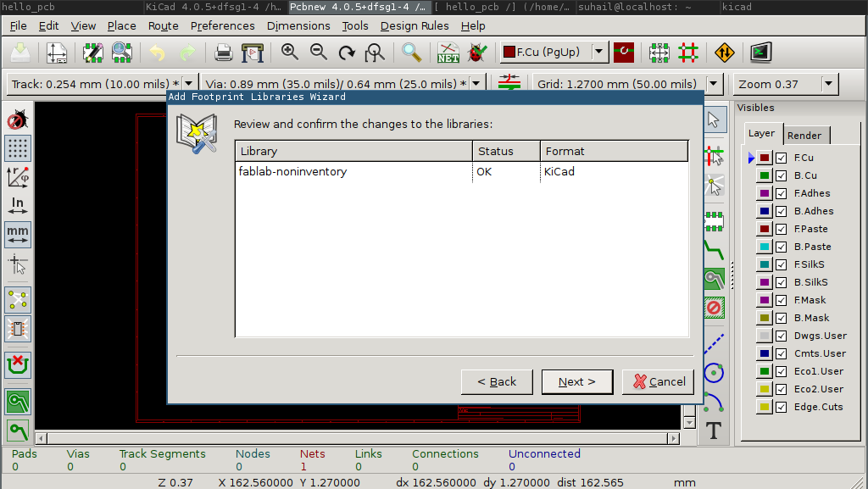The height and width of the screenshot is (489, 868).
Task: Toggle F.Cu layer visibility checkbox
Action: (781, 158)
